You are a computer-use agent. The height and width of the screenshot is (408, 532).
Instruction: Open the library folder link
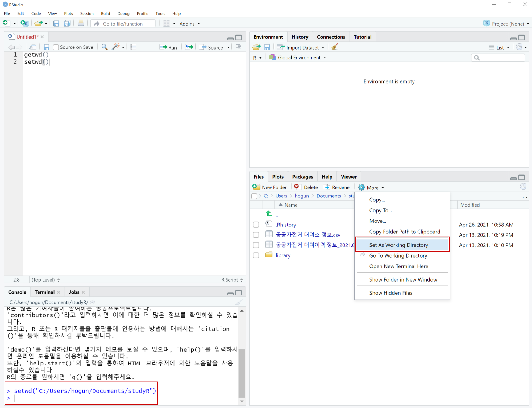click(283, 255)
